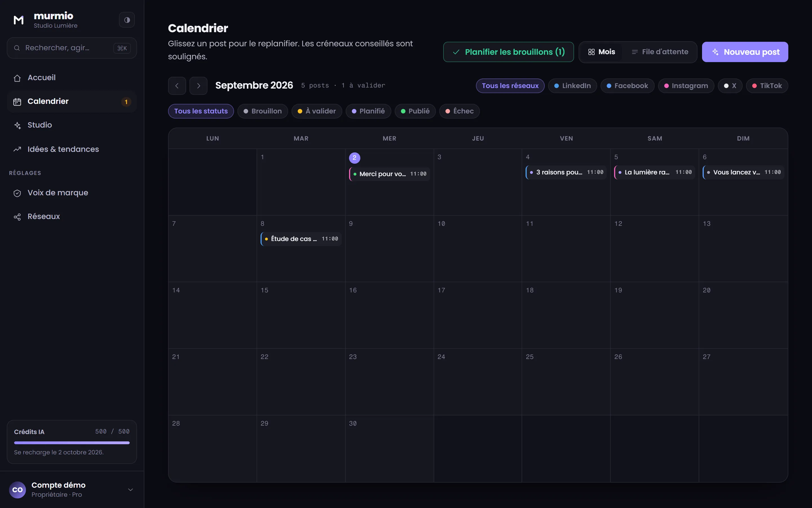Click the '5 posts · 1 à valider' text

[x=343, y=86]
